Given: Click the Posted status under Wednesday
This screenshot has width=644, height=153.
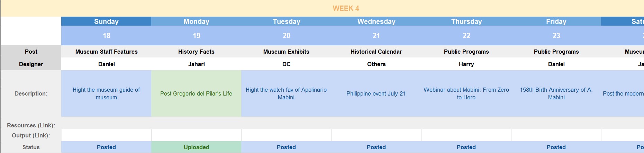Looking at the screenshot, I should point(376,147).
